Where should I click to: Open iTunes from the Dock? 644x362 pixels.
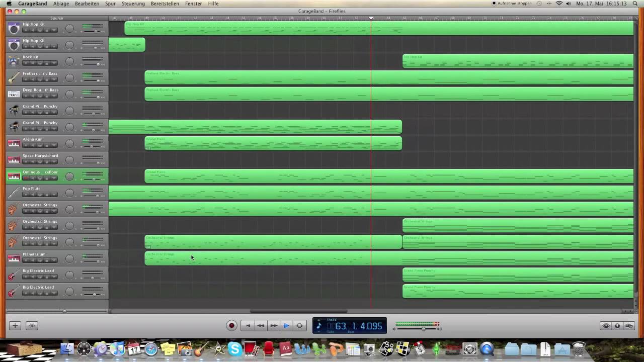[x=117, y=349]
